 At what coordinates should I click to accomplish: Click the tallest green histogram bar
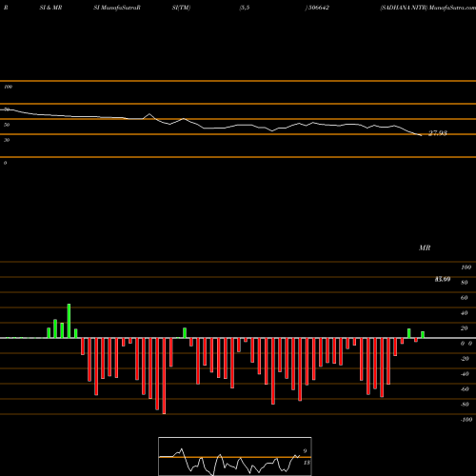[69, 321]
